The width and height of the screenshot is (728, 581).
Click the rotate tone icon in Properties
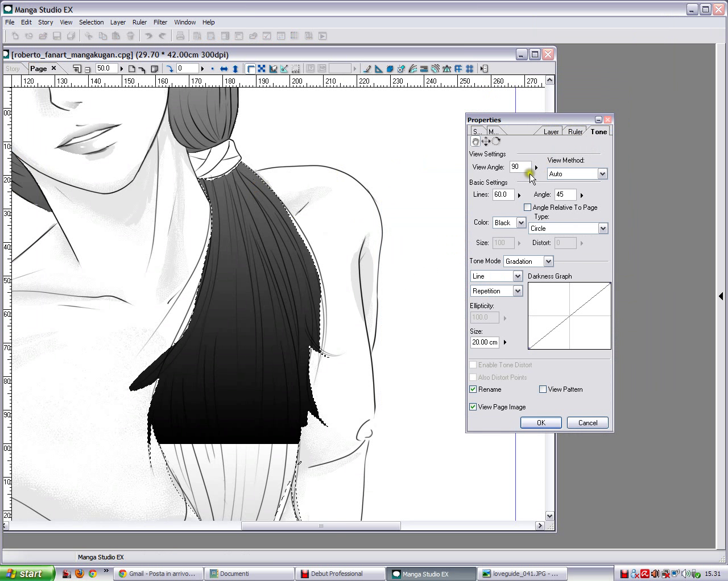(496, 142)
